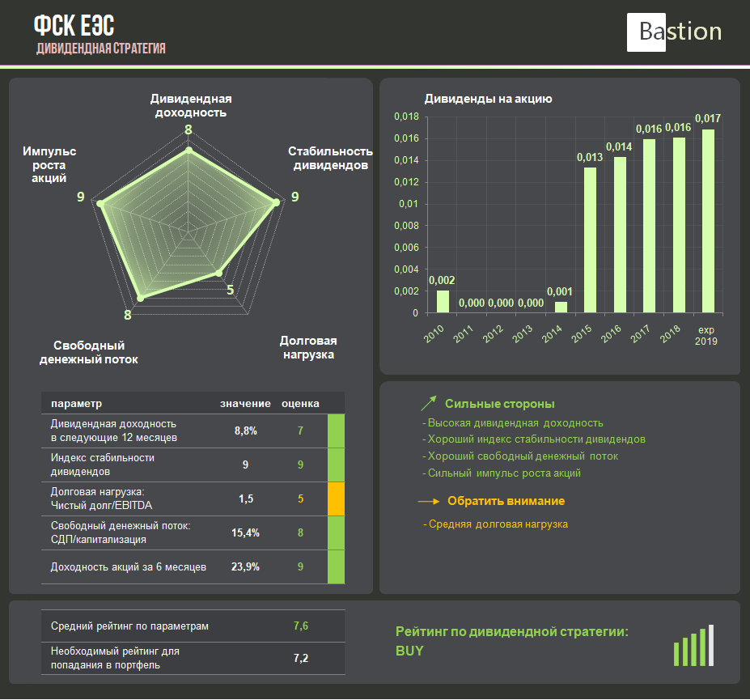Screen dimensions: 750x700
Task: Click the green arrow beside Сильные стороны
Action: click(x=429, y=403)
